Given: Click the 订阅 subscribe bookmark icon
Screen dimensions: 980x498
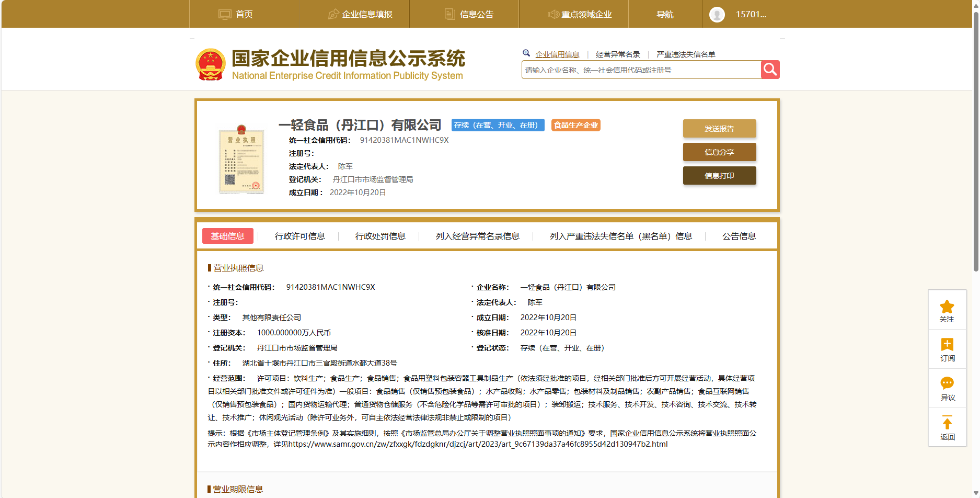Looking at the screenshot, I should coord(947,345).
